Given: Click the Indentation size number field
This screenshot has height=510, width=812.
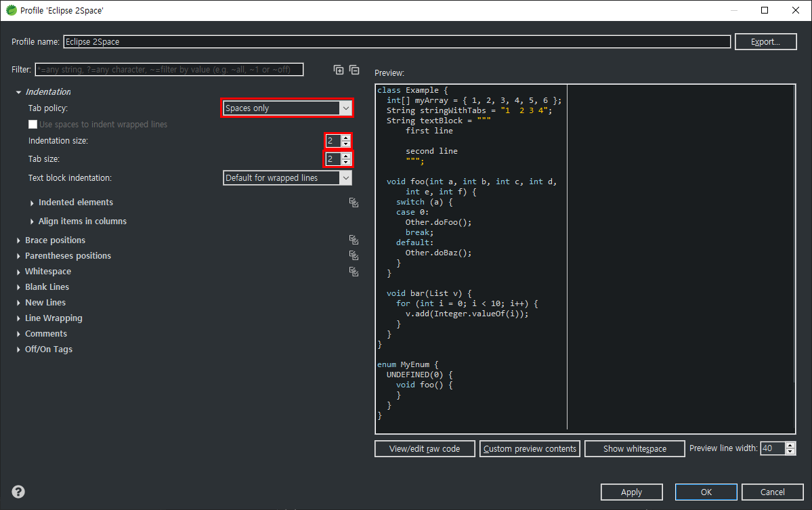Looking at the screenshot, I should click(333, 141).
